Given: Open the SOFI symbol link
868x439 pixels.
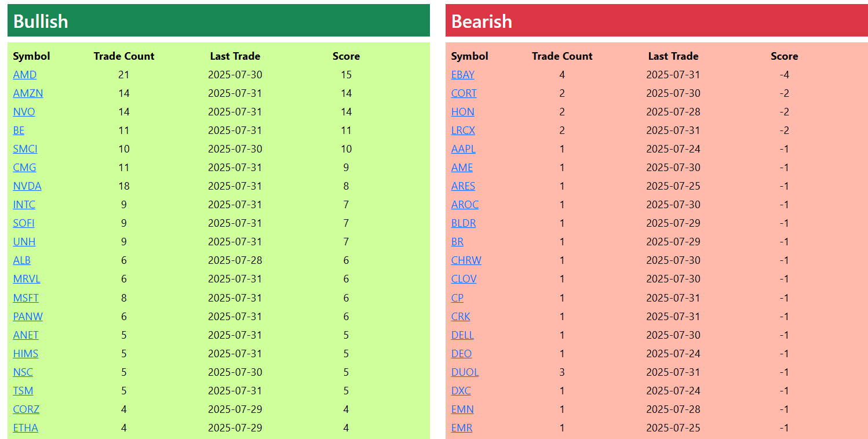Looking at the screenshot, I should click(x=24, y=223).
